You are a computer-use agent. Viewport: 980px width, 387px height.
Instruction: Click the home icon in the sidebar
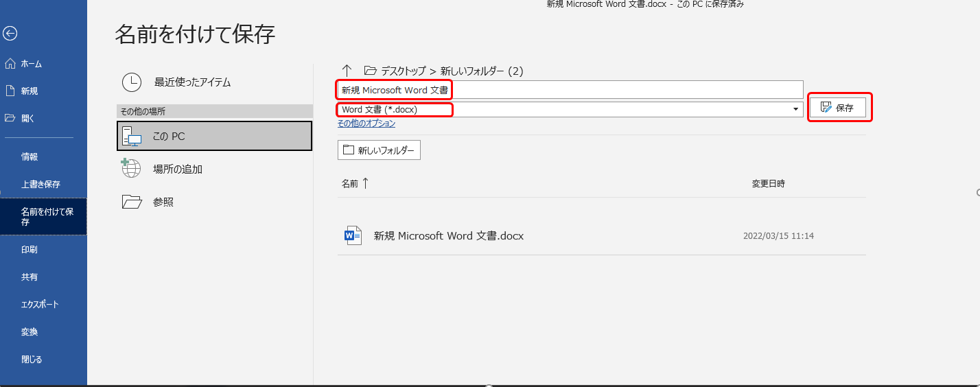point(10,64)
